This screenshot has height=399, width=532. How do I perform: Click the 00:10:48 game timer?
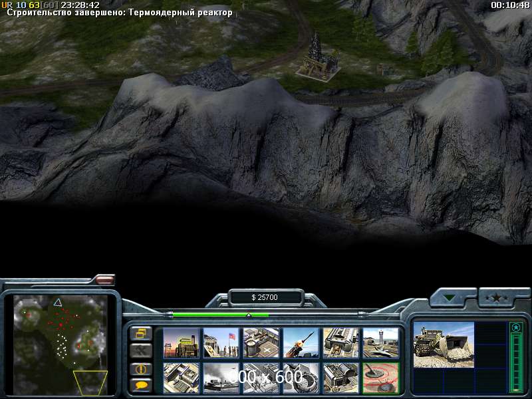[510, 5]
